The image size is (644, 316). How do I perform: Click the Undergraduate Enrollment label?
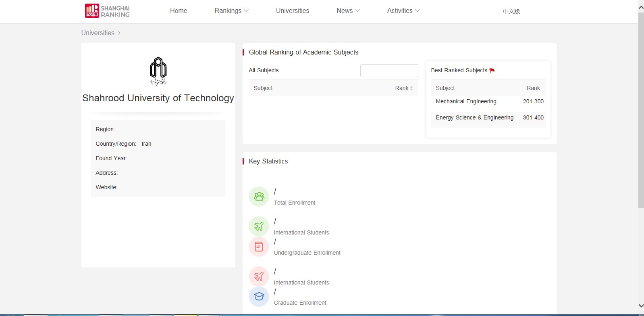click(x=307, y=253)
